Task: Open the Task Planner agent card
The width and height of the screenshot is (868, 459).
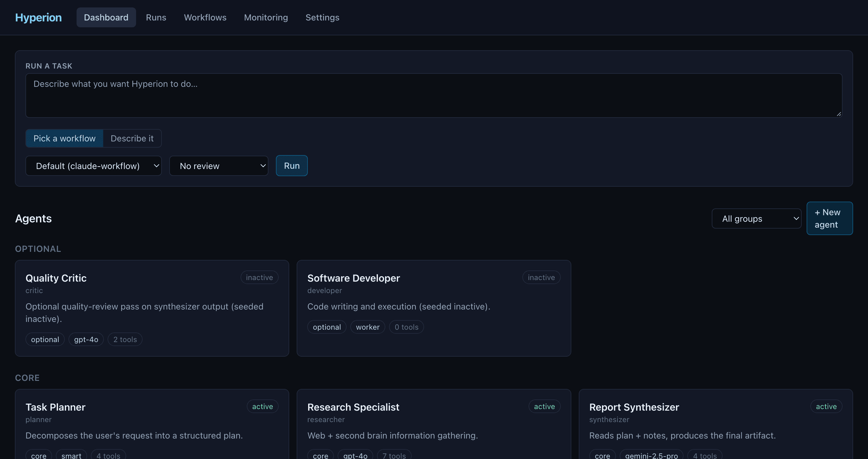Action: [x=152, y=424]
